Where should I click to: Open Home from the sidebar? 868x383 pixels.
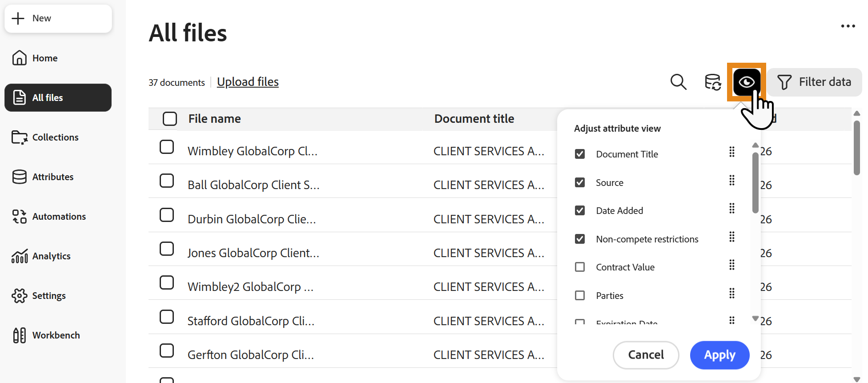click(58, 58)
